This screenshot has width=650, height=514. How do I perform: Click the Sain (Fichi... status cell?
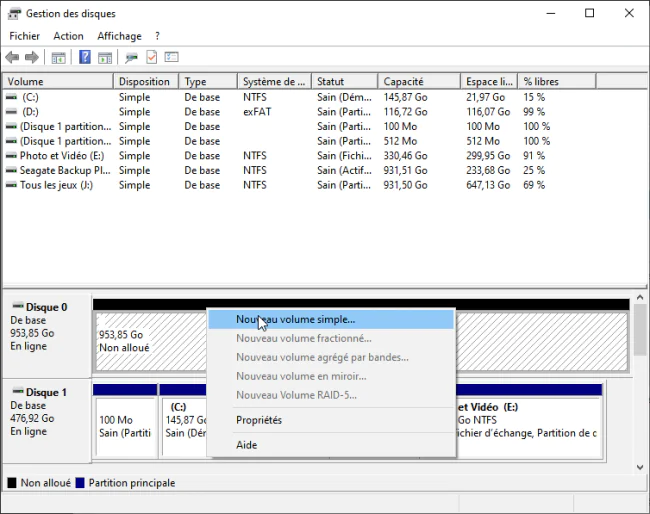pyautogui.click(x=344, y=156)
